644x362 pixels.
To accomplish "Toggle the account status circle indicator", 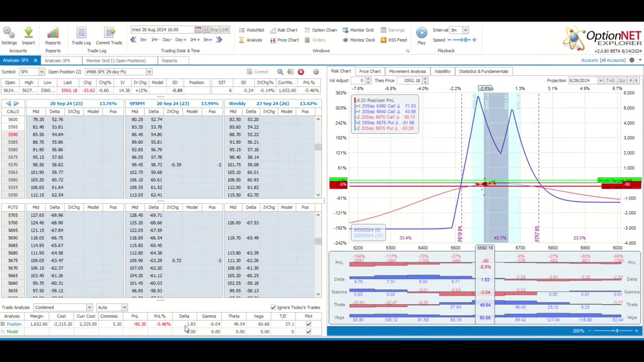I will (x=632, y=60).
